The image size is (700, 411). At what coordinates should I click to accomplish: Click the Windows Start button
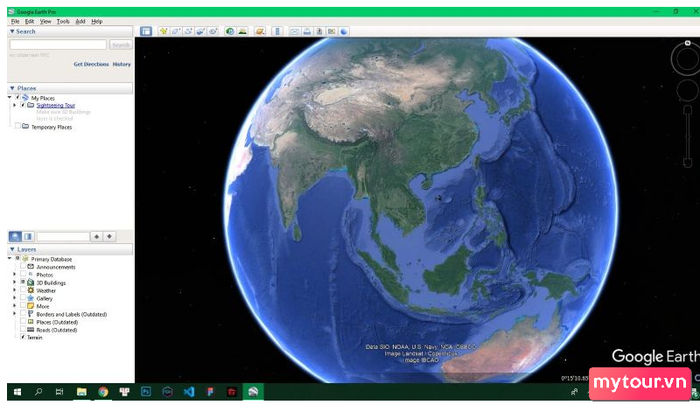pyautogui.click(x=17, y=392)
